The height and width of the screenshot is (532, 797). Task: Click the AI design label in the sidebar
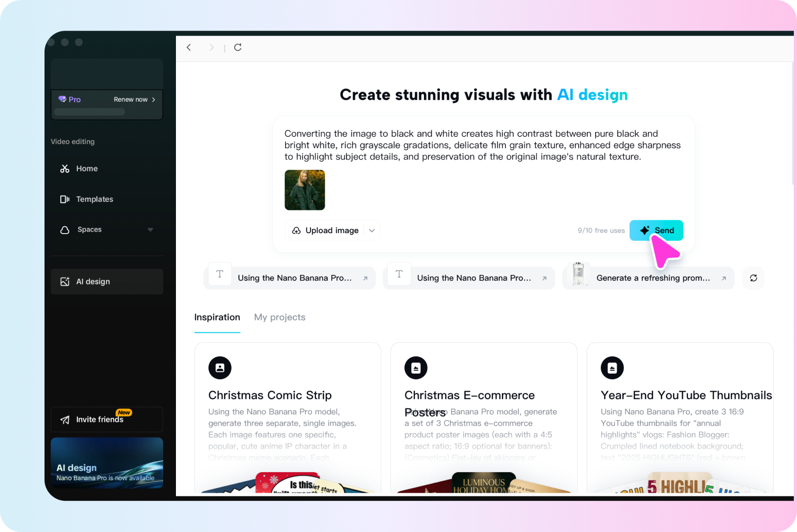(93, 282)
